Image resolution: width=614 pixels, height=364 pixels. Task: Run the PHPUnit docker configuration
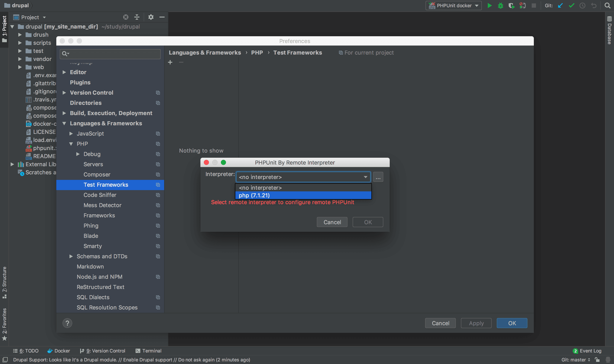(489, 5)
